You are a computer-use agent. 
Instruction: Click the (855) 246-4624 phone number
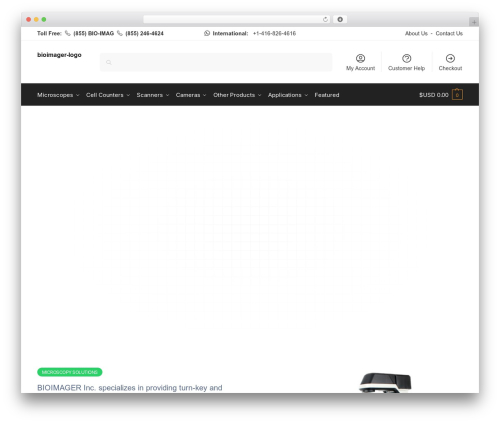(144, 33)
